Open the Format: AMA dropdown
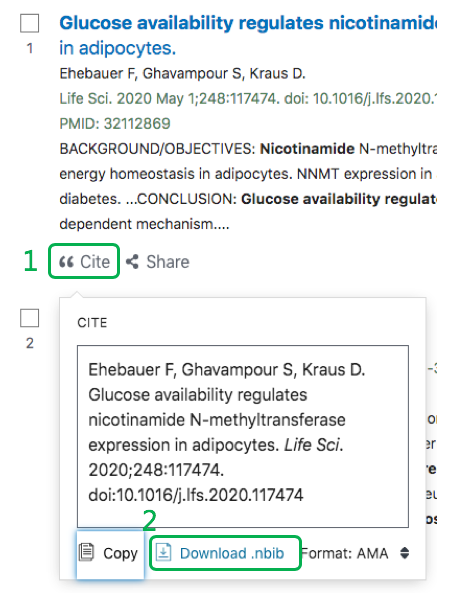 click(355, 553)
